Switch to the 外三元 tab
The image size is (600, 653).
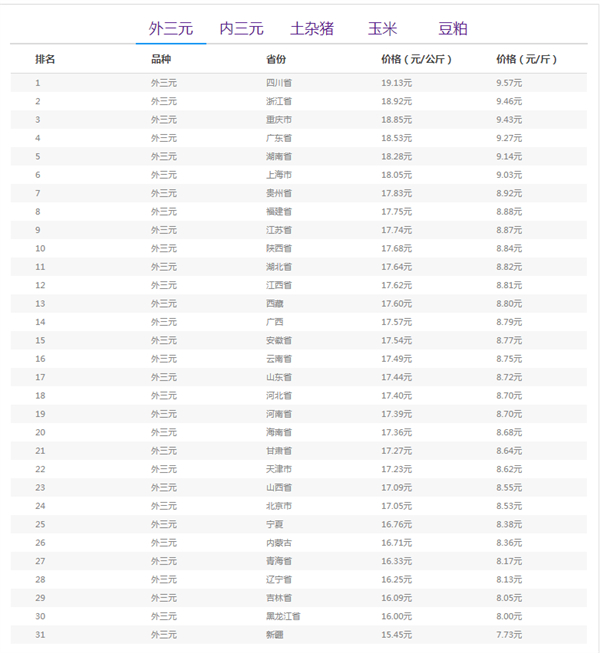[171, 29]
